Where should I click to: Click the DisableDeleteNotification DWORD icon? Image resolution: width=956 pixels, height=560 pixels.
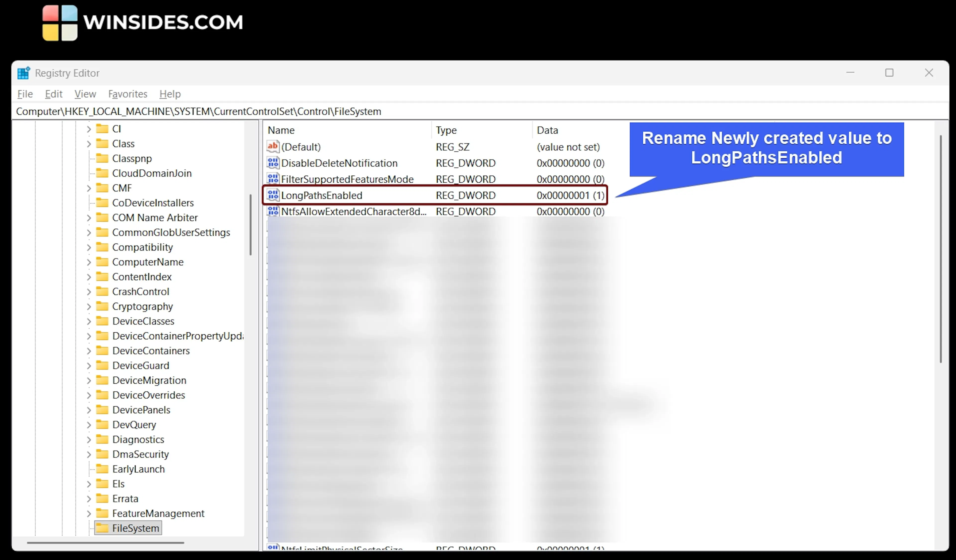tap(273, 163)
